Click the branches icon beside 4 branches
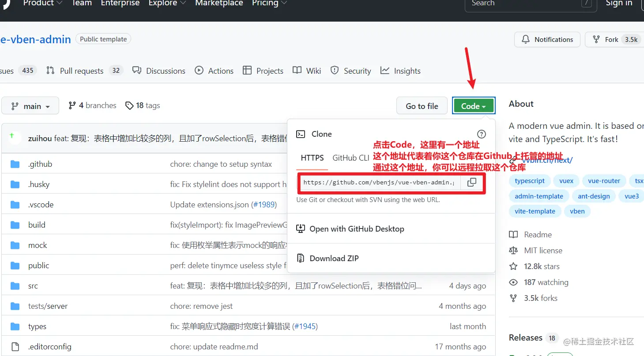Viewport: 644px width, 356px height. (72, 106)
